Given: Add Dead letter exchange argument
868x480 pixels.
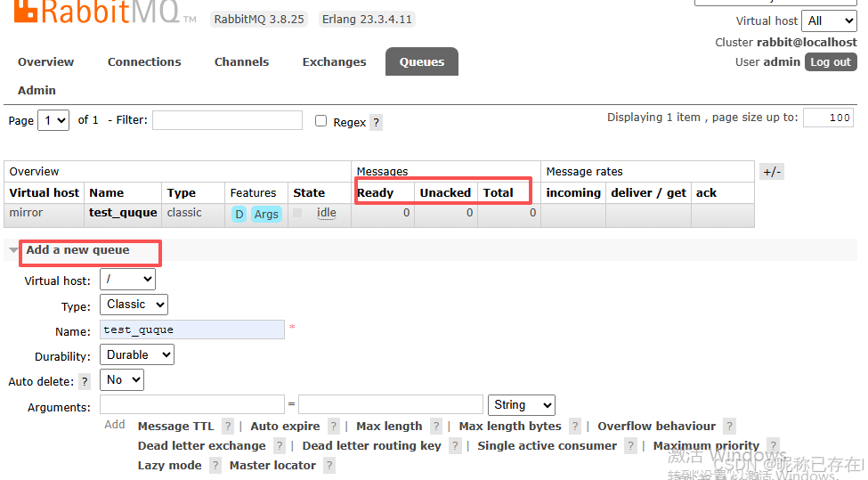Looking at the screenshot, I should tap(201, 445).
